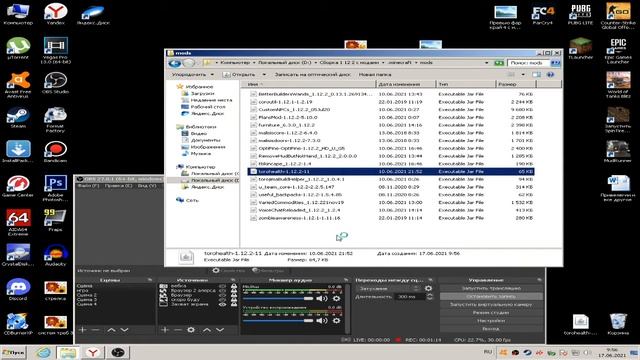Expand the arrow next to Открыть
The image size is (640, 360).
[x=264, y=75]
